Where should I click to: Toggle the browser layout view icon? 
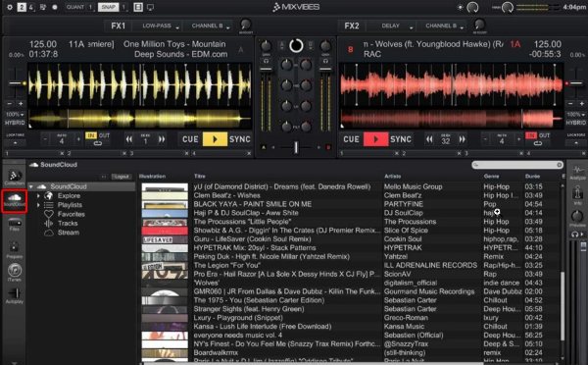click(x=138, y=7)
